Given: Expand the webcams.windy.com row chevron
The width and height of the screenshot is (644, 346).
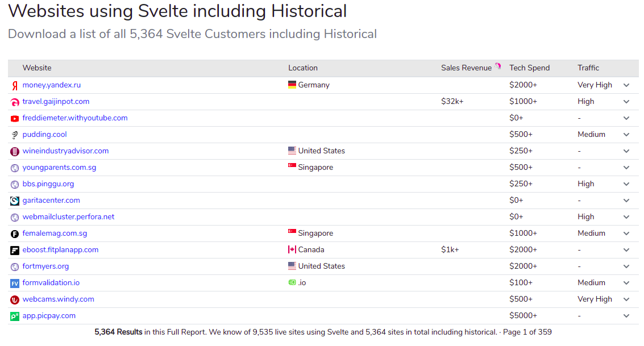Looking at the screenshot, I should (x=626, y=299).
